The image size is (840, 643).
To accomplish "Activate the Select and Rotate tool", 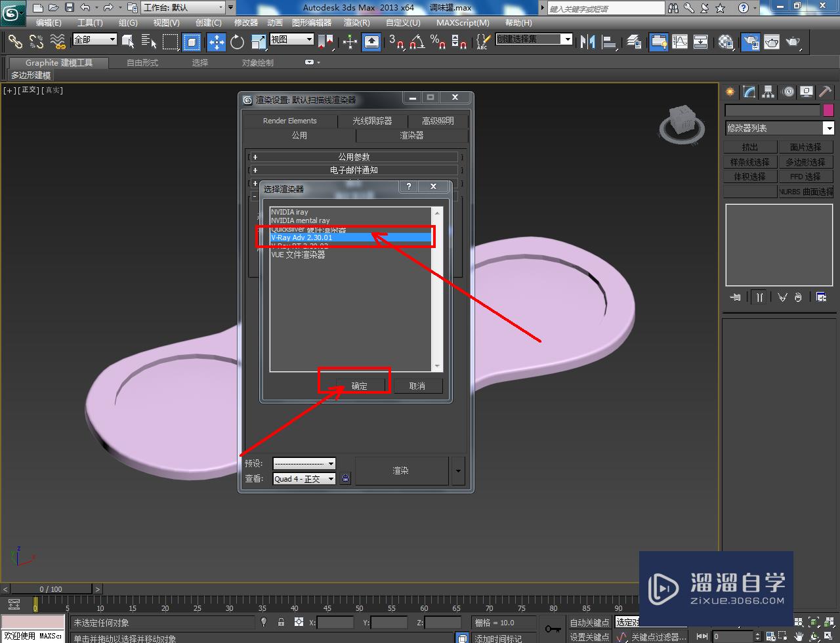I will point(237,42).
